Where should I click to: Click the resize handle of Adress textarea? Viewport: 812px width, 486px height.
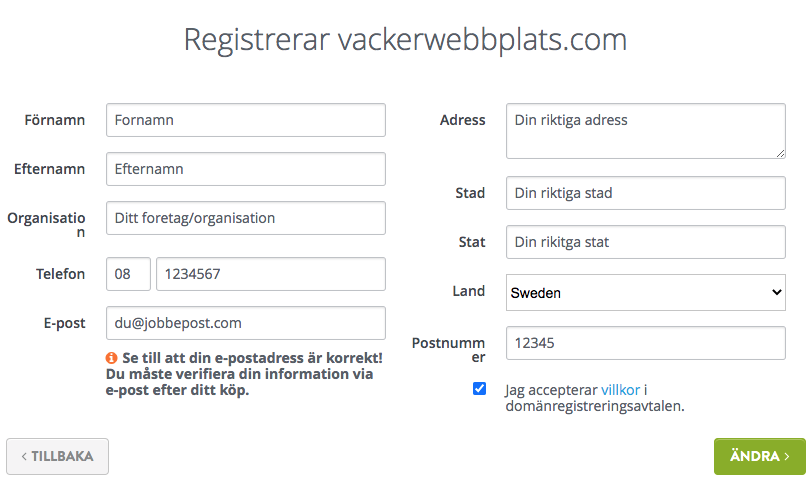click(780, 153)
